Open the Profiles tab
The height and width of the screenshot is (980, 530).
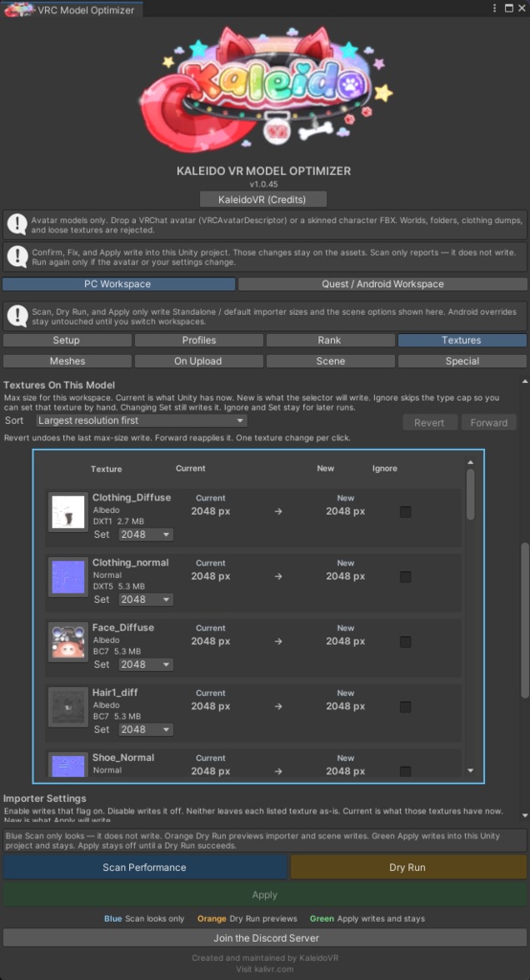click(199, 340)
